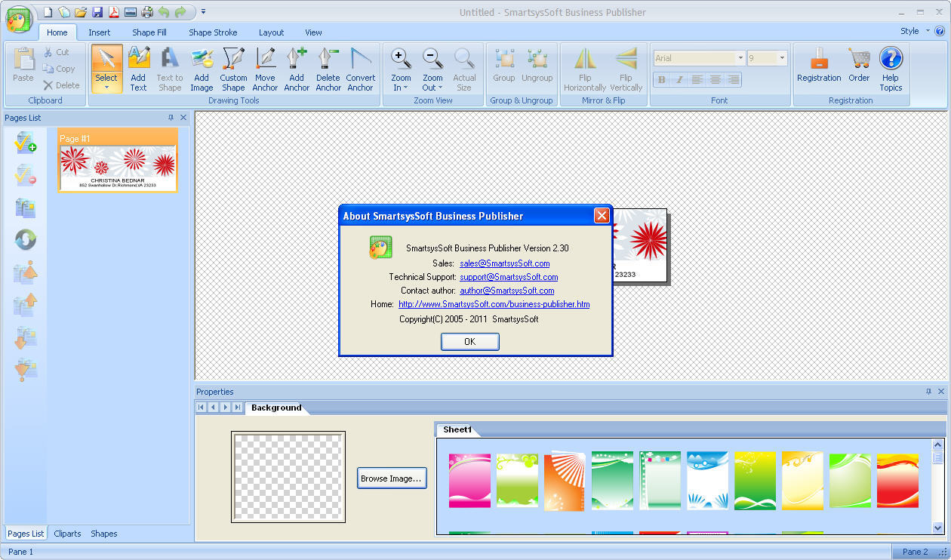Viewport: 951px width, 560px height.
Task: Set text alignment to right
Action: tap(733, 79)
